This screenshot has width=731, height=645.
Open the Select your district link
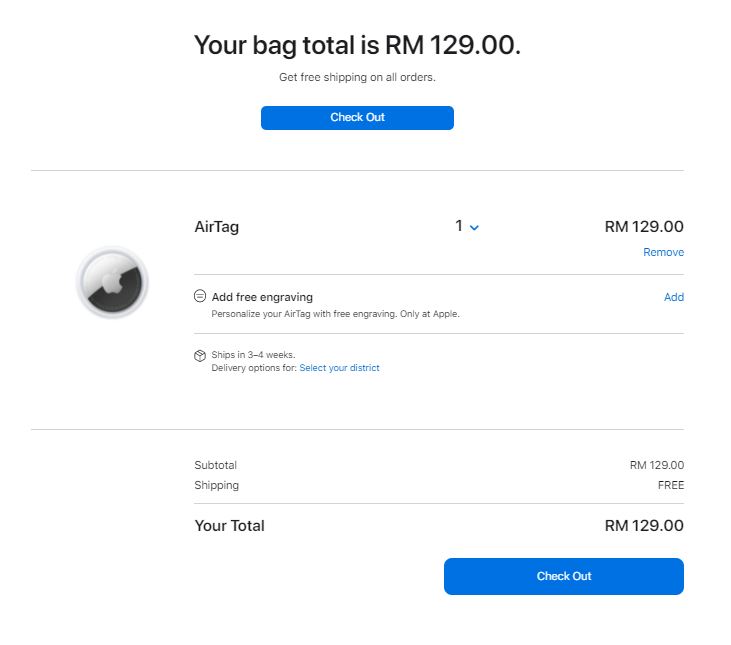click(x=339, y=368)
